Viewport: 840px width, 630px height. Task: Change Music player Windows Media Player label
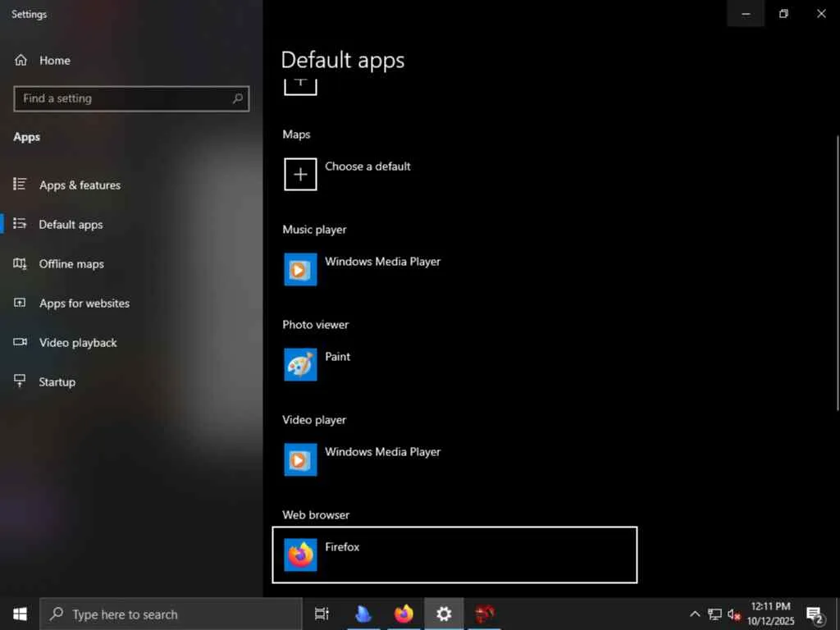click(382, 262)
